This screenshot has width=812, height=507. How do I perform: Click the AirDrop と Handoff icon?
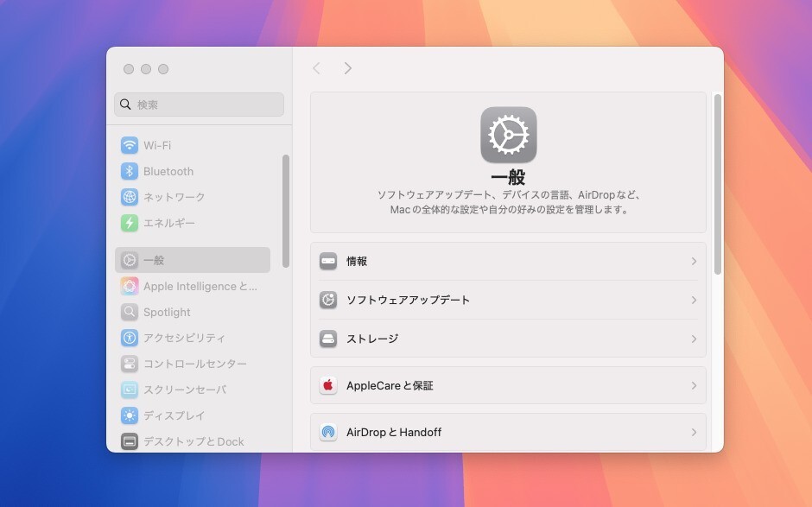328,432
